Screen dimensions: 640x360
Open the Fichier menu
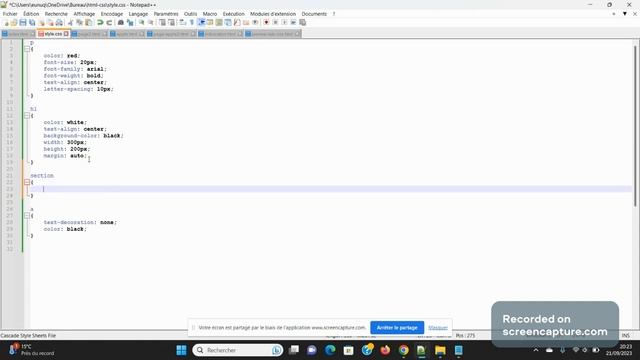coord(10,14)
